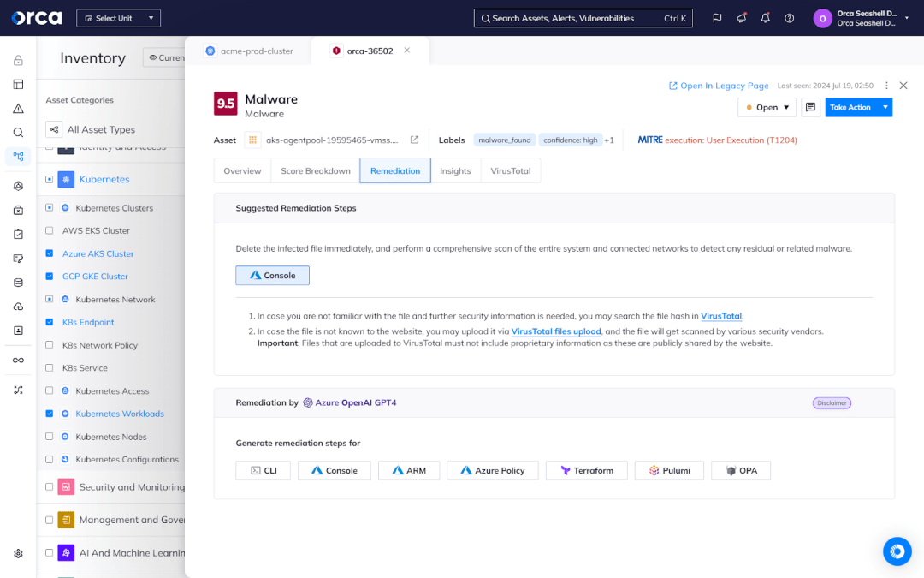Expand the user account menu arrow
Viewport: 924px width, 578px height.
click(907, 18)
